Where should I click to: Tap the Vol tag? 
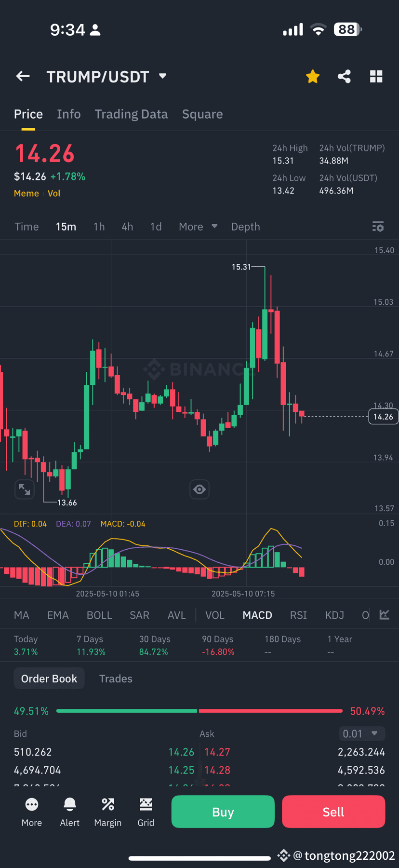coord(54,193)
